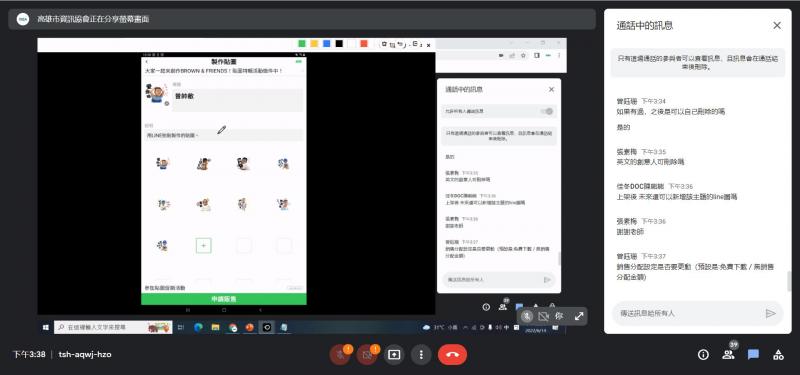Add new sticker with plus tile

pos(204,246)
